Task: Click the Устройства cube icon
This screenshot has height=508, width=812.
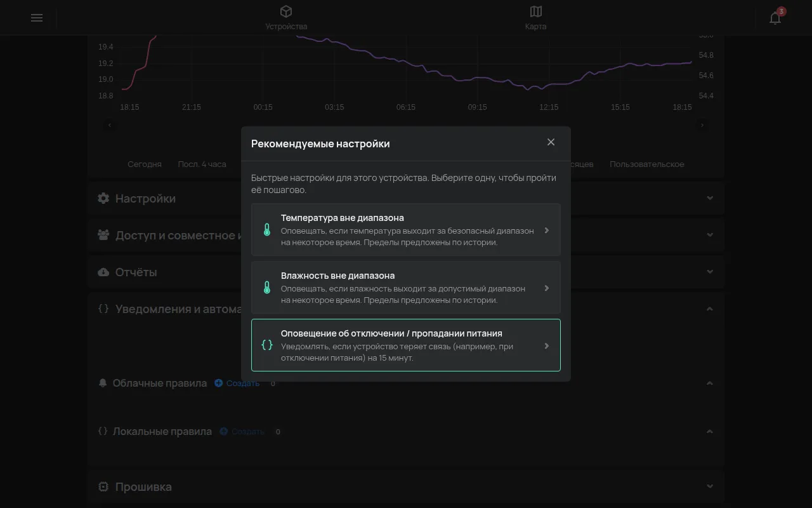Action: (x=286, y=11)
